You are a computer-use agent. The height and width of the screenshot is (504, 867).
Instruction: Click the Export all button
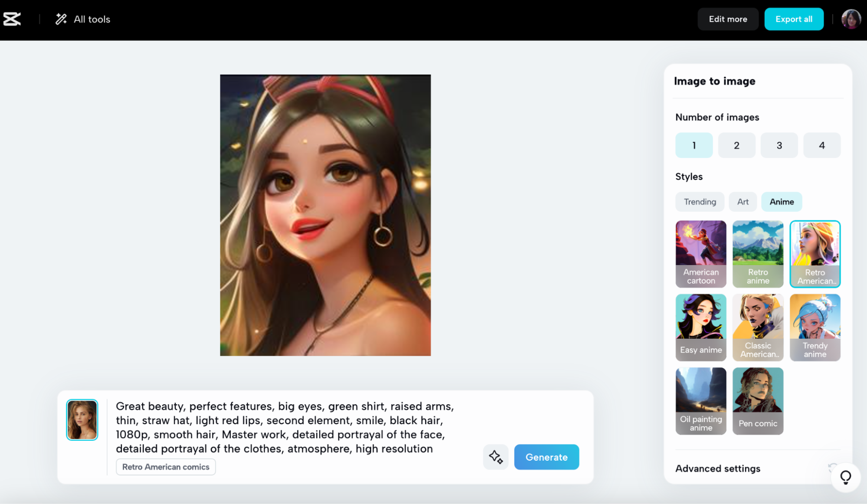point(793,19)
